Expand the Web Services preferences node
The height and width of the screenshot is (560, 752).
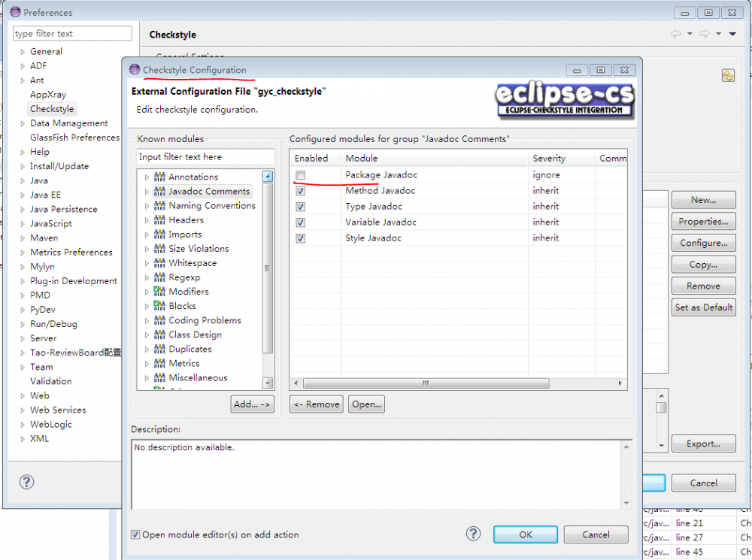pos(23,410)
